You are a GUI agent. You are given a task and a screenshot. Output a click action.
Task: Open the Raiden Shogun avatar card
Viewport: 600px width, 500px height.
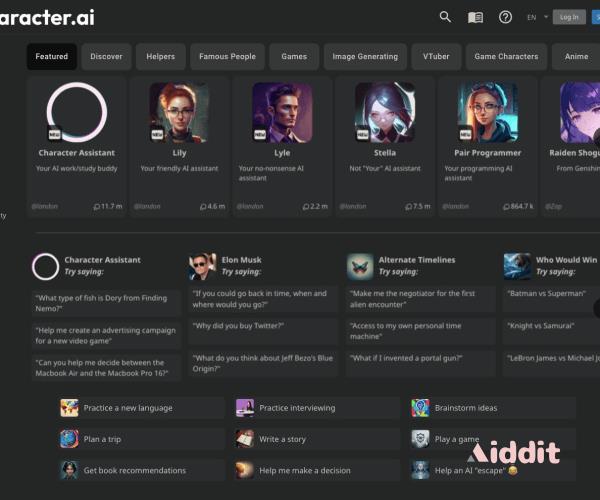580,112
